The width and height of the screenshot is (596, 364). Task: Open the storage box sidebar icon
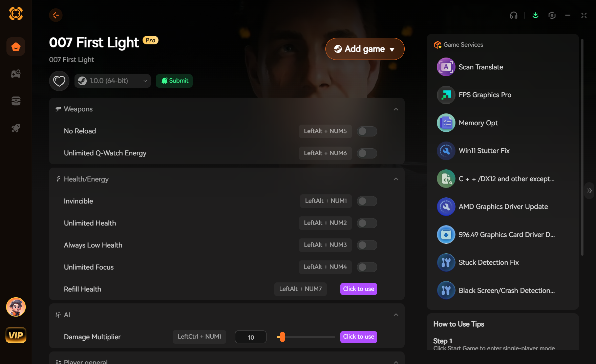pyautogui.click(x=16, y=101)
